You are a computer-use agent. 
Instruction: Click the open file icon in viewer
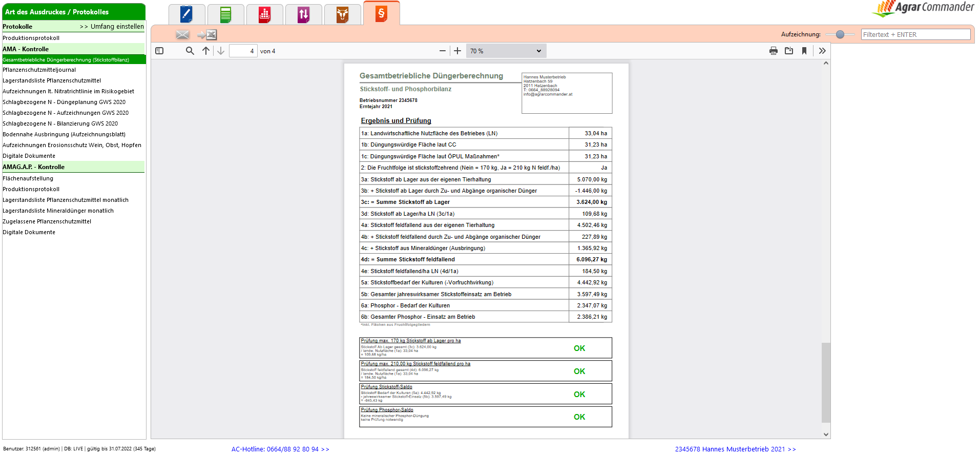click(x=789, y=51)
